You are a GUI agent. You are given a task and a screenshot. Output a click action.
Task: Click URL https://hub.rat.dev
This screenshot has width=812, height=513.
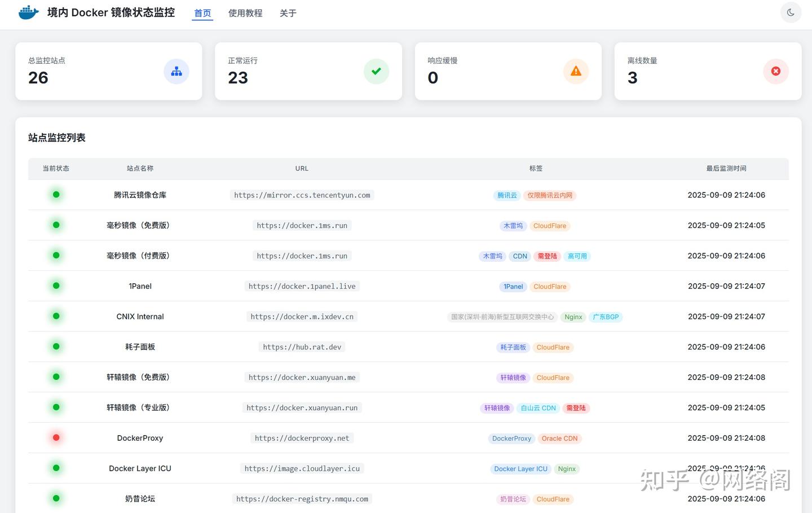point(302,347)
